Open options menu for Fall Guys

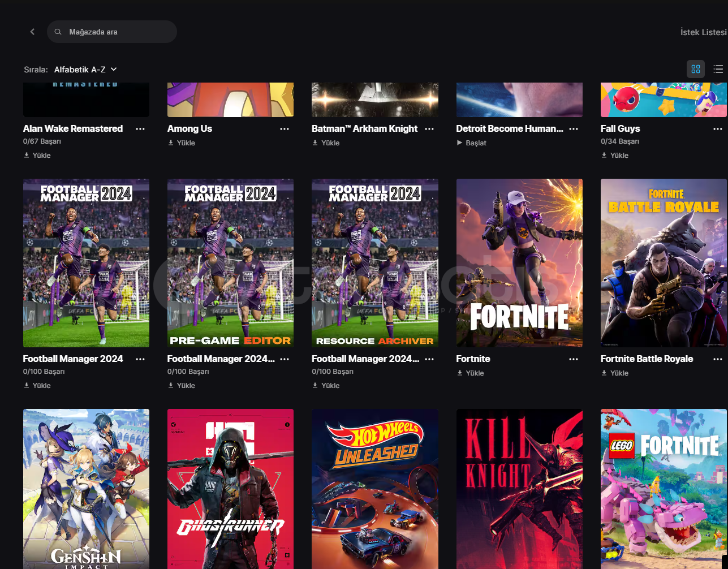click(x=718, y=129)
